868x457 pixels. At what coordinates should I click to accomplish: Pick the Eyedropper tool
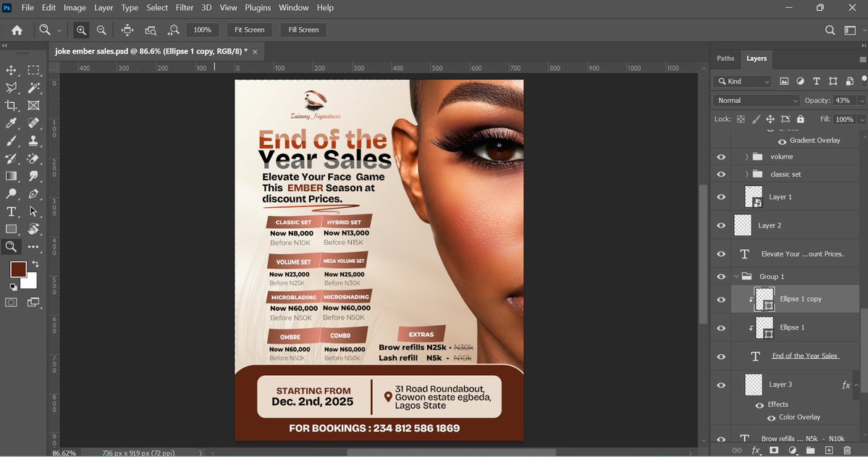(x=10, y=122)
